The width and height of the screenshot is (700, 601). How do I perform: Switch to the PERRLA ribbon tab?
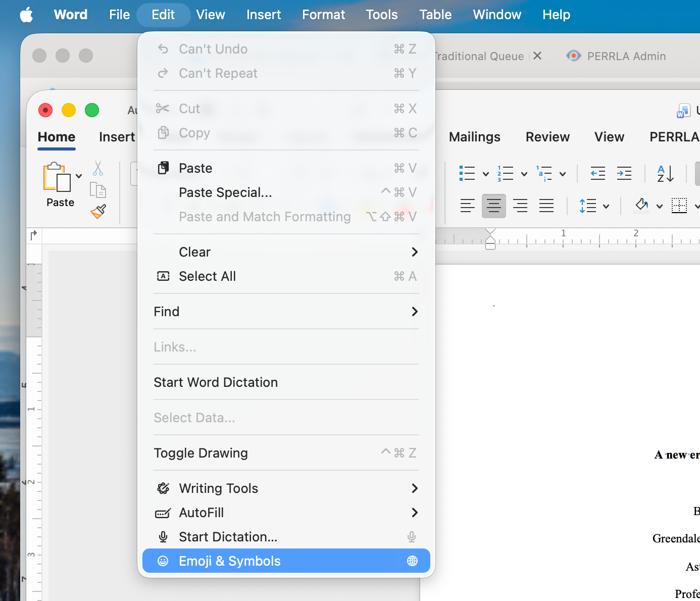(x=674, y=137)
